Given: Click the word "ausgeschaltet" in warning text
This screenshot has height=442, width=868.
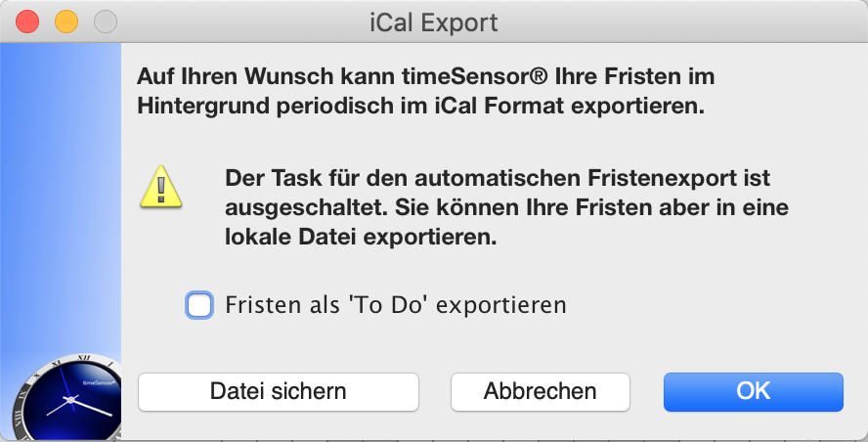Looking at the screenshot, I should 307,207.
